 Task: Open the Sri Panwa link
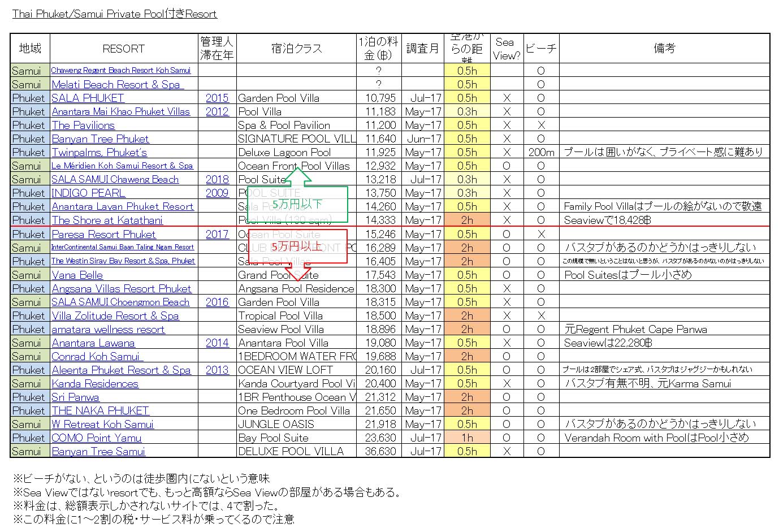[x=76, y=397]
